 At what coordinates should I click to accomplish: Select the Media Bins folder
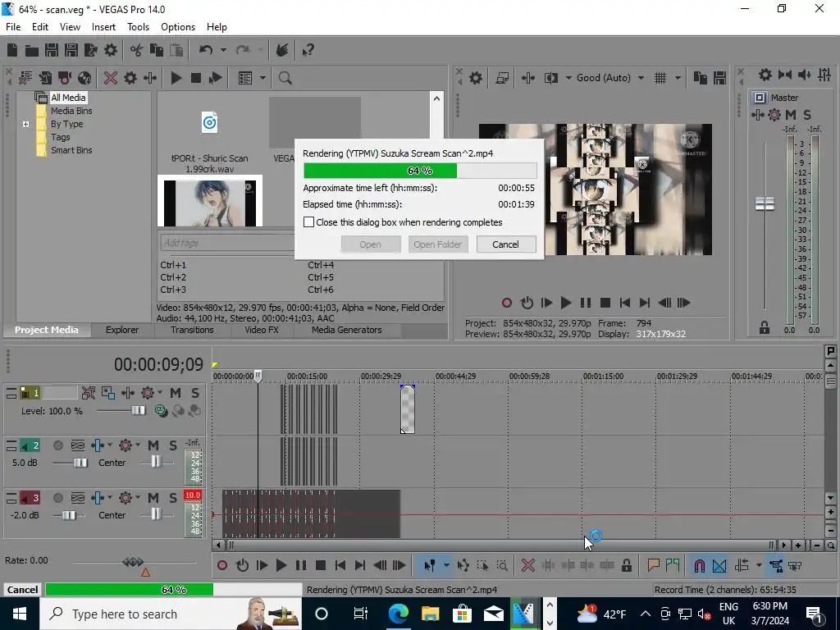coord(71,111)
